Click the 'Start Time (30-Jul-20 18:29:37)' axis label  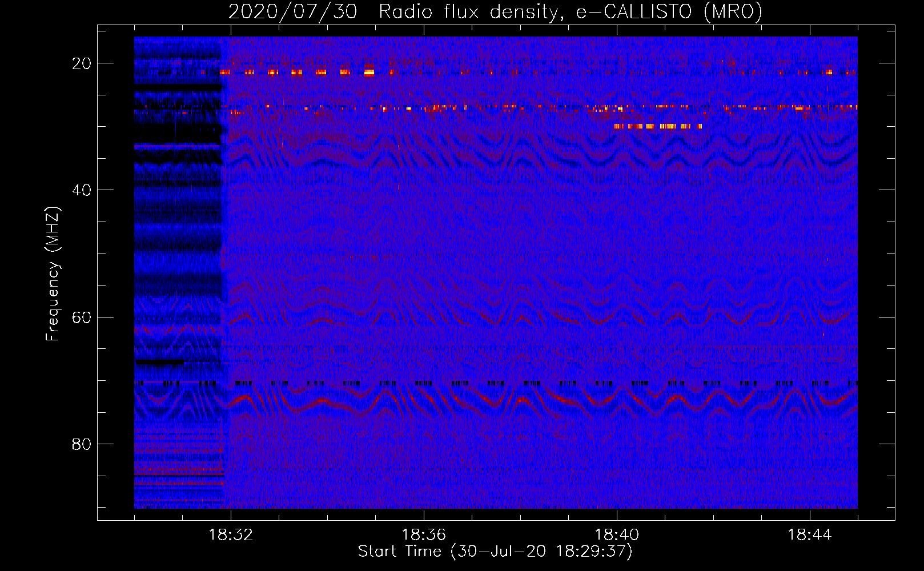[495, 552]
